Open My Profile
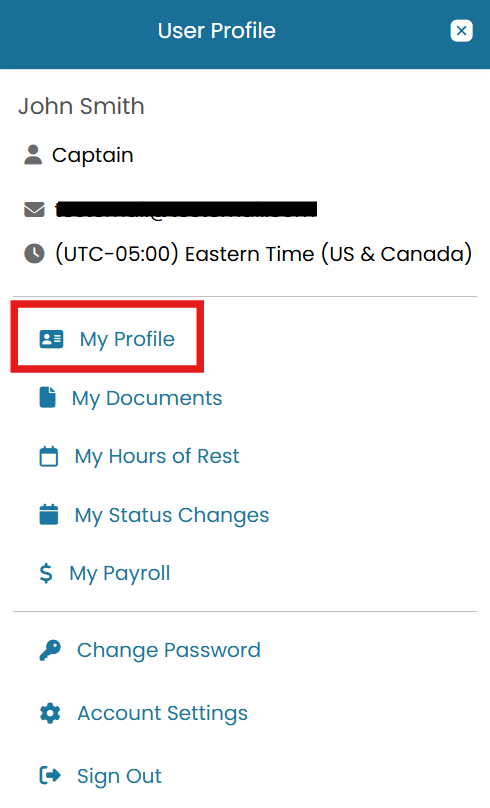 127,340
